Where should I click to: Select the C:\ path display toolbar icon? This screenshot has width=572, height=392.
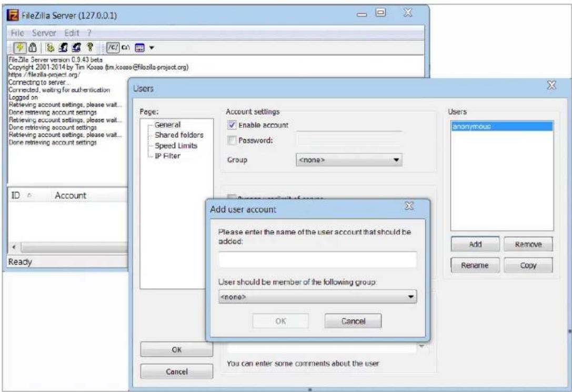pyautogui.click(x=125, y=47)
